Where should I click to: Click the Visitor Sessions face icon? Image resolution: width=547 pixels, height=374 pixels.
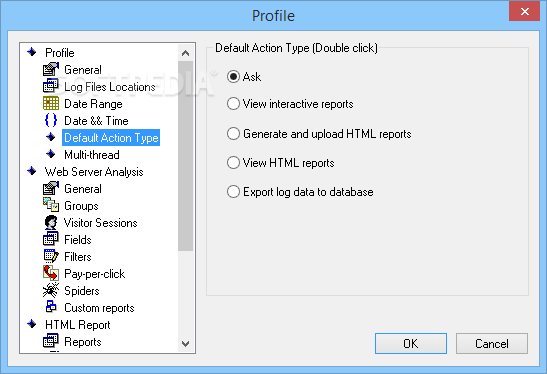click(x=51, y=222)
